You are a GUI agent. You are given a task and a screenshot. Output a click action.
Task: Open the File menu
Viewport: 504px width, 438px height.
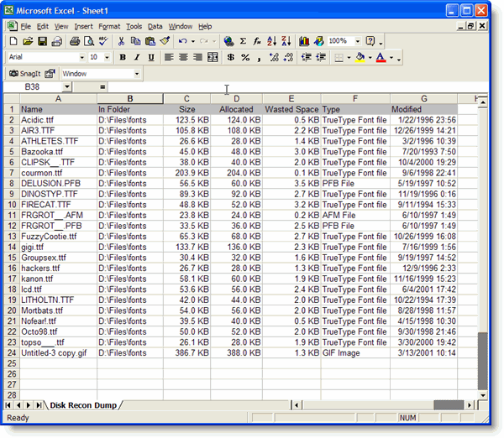tap(26, 27)
